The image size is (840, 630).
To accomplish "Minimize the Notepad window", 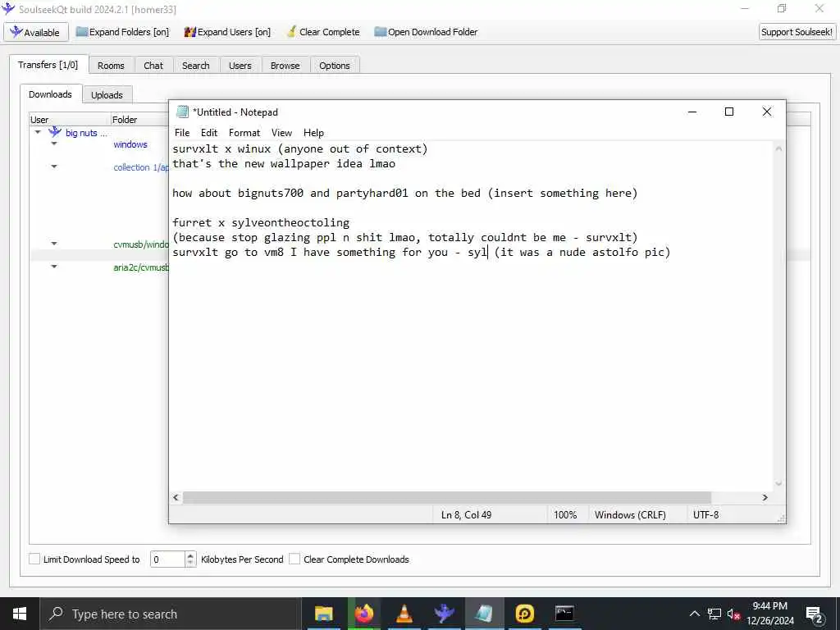I will 692,112.
